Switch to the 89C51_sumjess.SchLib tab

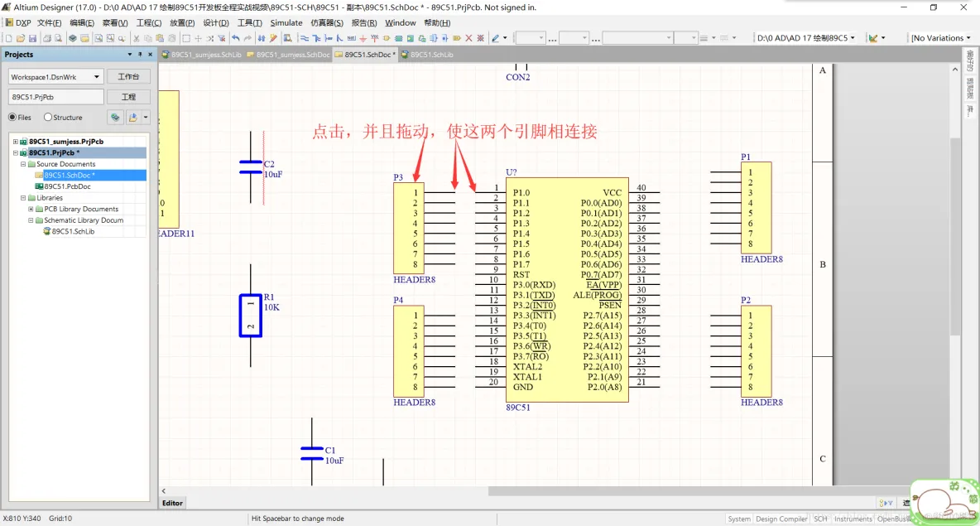[x=202, y=55]
